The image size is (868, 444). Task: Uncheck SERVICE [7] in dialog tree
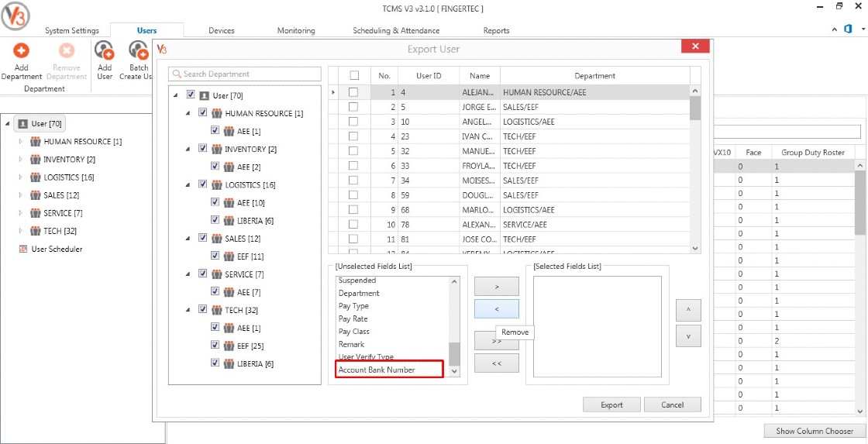coord(202,274)
